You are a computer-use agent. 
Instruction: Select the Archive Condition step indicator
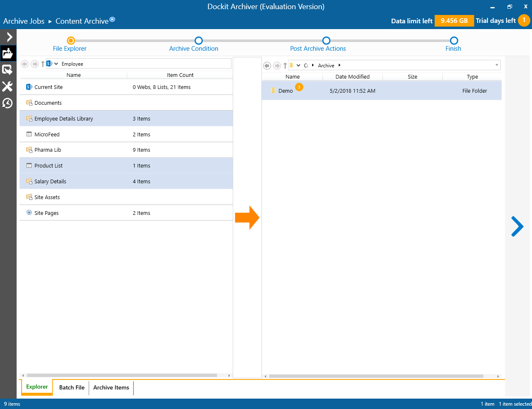(198, 41)
